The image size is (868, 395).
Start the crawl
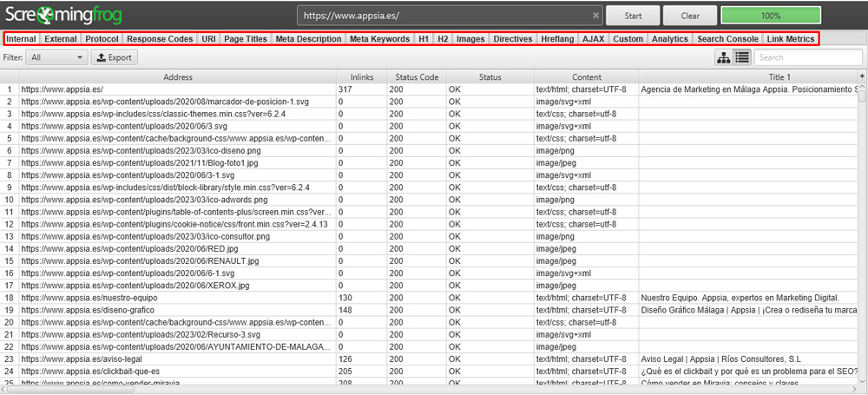click(x=633, y=16)
